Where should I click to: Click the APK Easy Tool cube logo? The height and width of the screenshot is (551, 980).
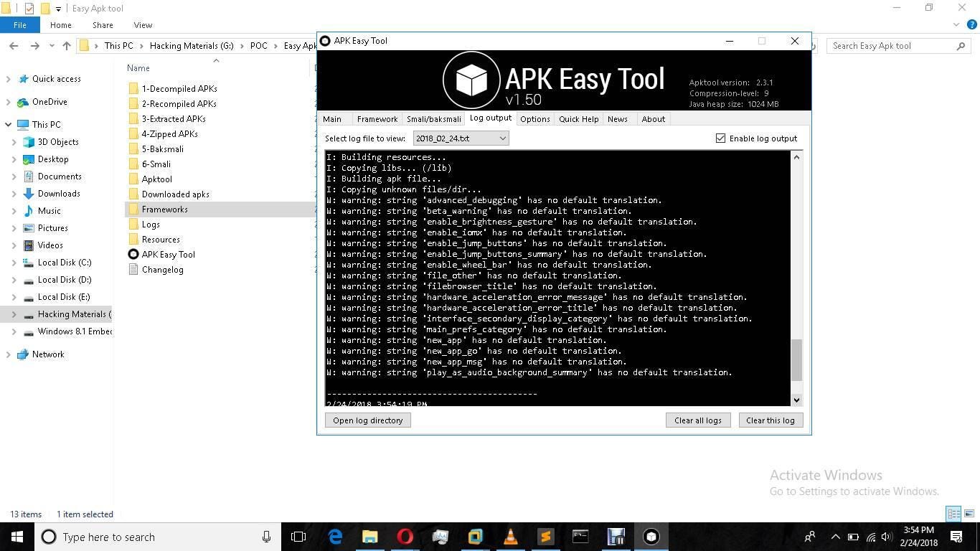471,80
